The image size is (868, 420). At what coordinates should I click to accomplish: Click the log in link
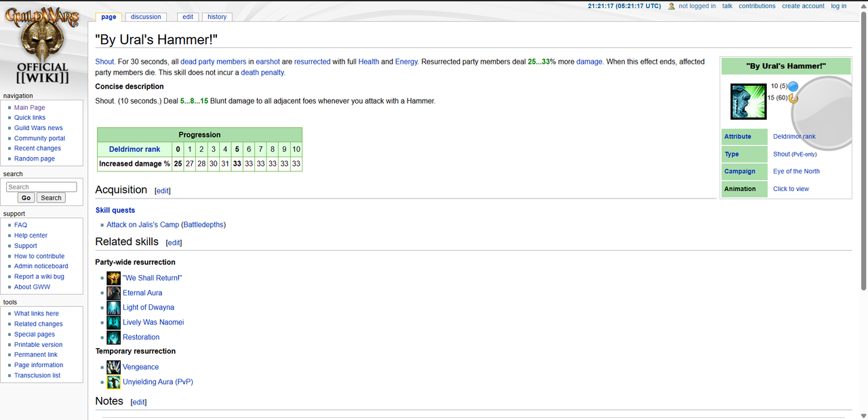tap(838, 6)
